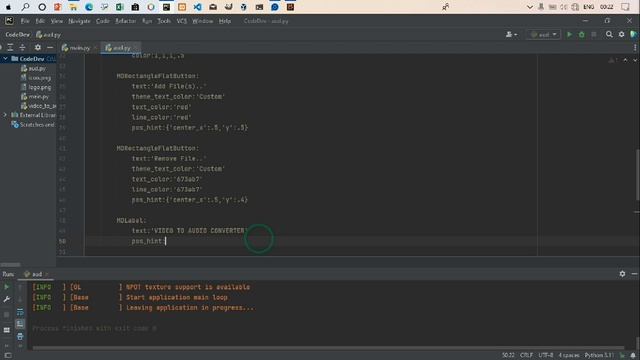Click the PyCharm logo at menu bar left
The height and width of the screenshot is (360, 640).
click(9, 21)
